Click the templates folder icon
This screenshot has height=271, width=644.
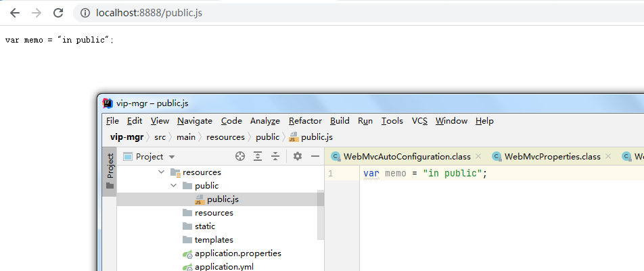point(187,240)
